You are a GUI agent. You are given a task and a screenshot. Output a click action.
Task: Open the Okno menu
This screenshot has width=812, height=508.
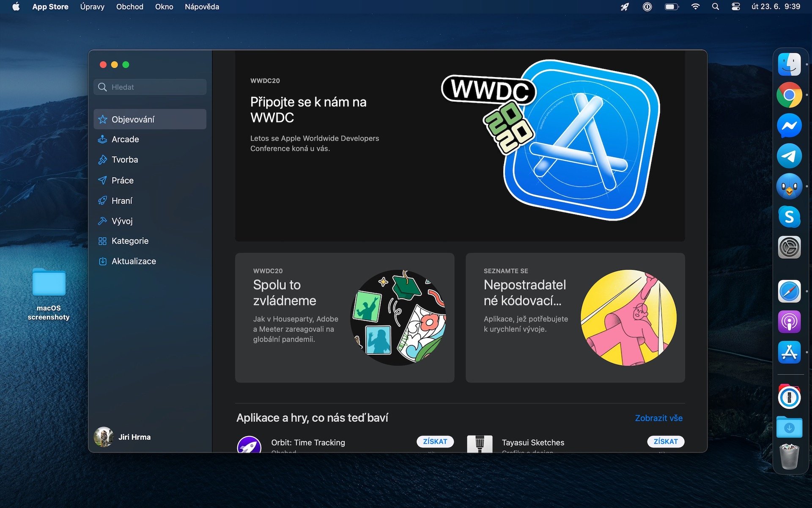pos(164,7)
